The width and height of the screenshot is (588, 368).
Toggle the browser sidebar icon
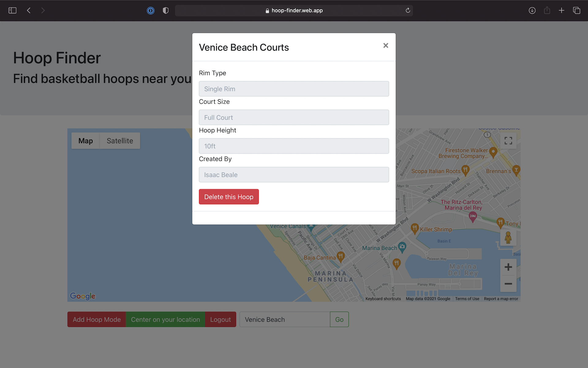pos(13,10)
